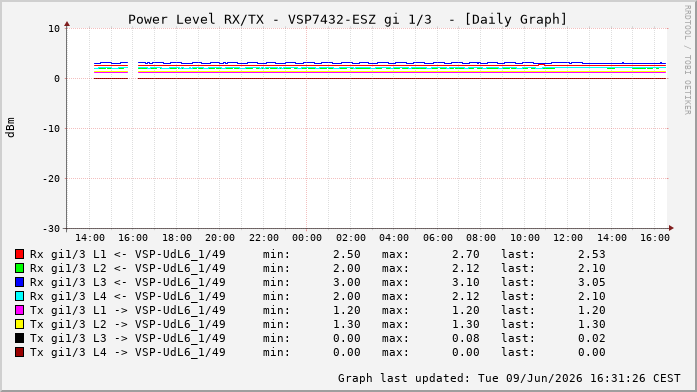Click Rx L1 max value 2.70
Screen dimensions: 697x392
coord(466,254)
